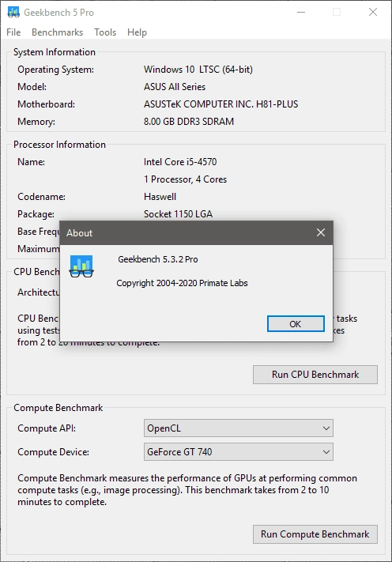The image size is (392, 562).
Task: Open the Benchmarks menu
Action: pyautogui.click(x=58, y=32)
